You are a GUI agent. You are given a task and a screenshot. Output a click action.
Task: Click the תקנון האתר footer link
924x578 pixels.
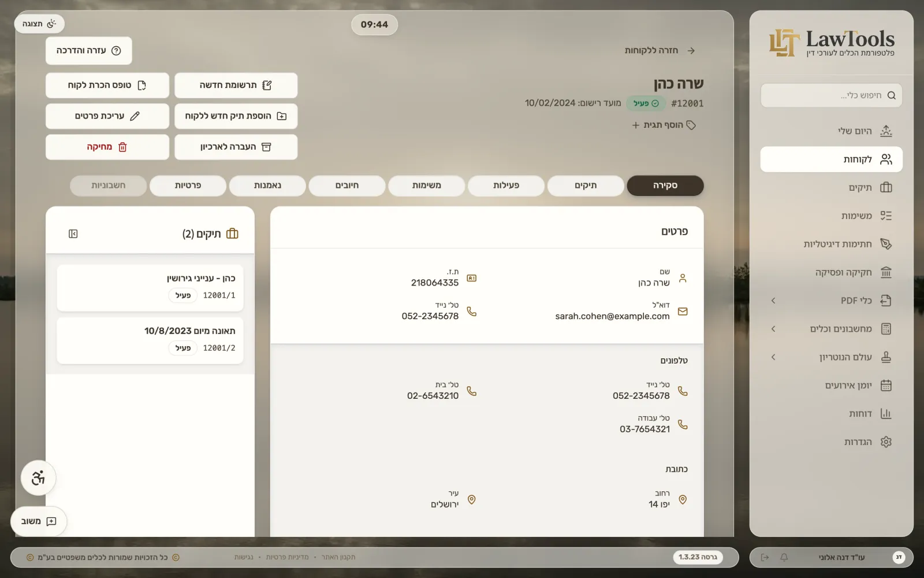click(x=338, y=557)
